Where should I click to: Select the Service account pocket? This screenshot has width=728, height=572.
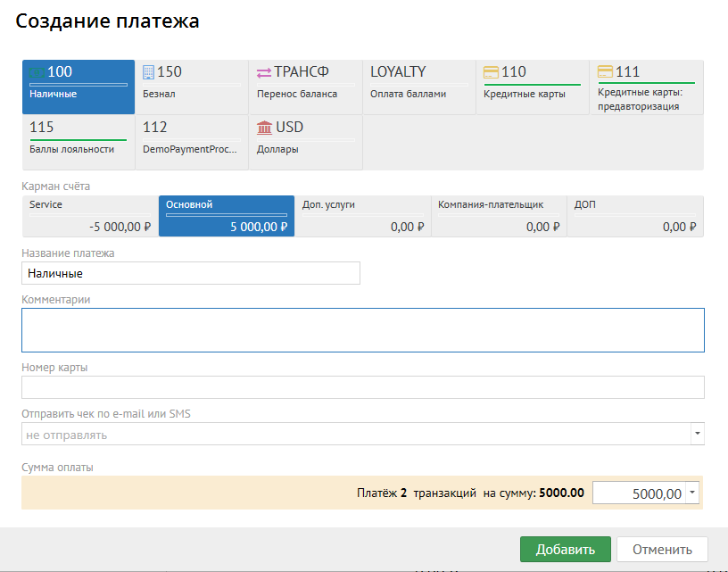[89, 217]
